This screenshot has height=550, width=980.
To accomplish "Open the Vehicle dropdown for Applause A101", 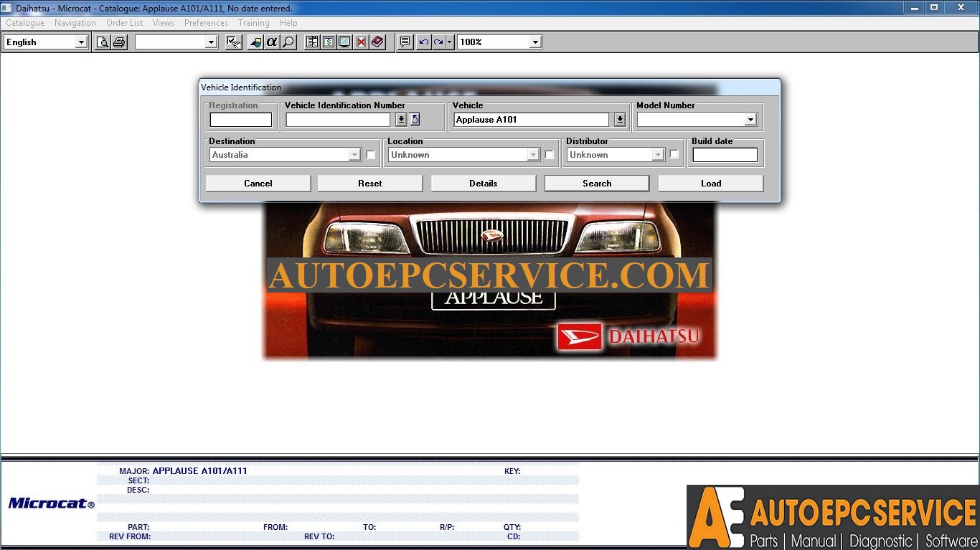I will tap(618, 119).
